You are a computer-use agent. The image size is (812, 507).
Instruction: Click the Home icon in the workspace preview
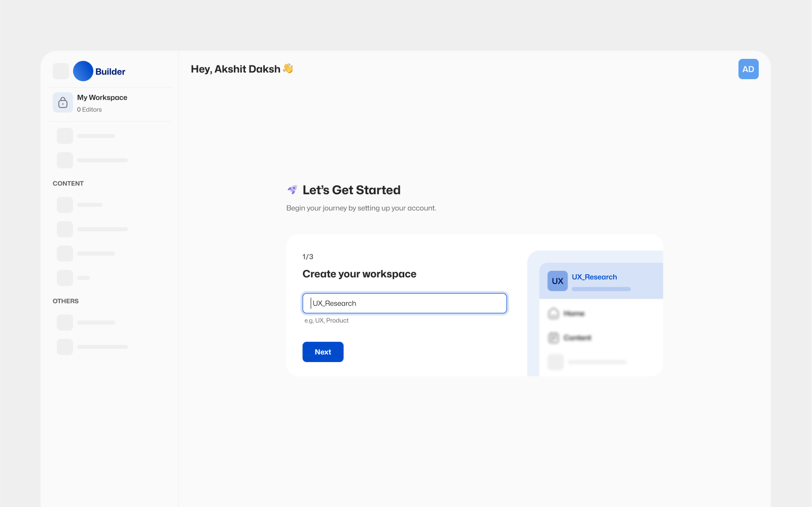click(x=553, y=313)
